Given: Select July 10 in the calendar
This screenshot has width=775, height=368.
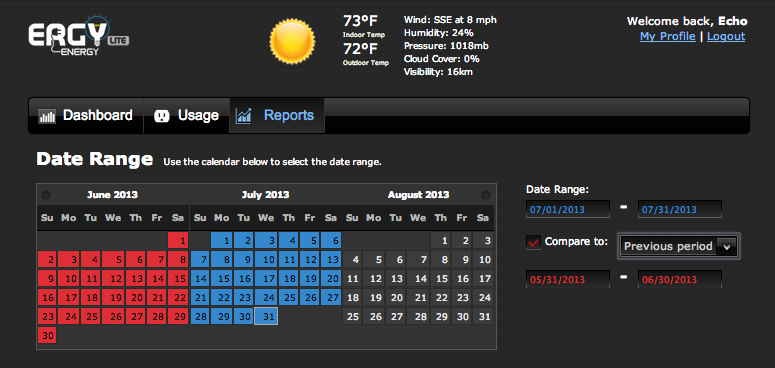Looking at the screenshot, I should point(266,260).
